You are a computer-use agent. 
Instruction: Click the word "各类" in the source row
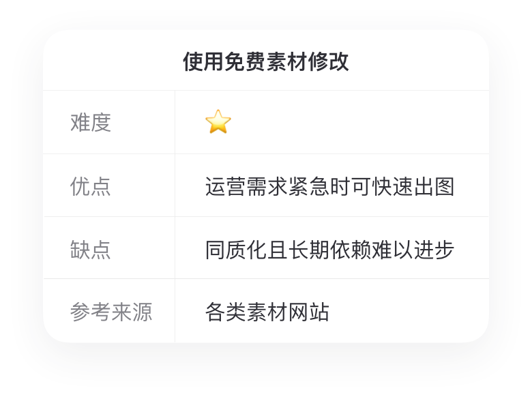point(226,312)
